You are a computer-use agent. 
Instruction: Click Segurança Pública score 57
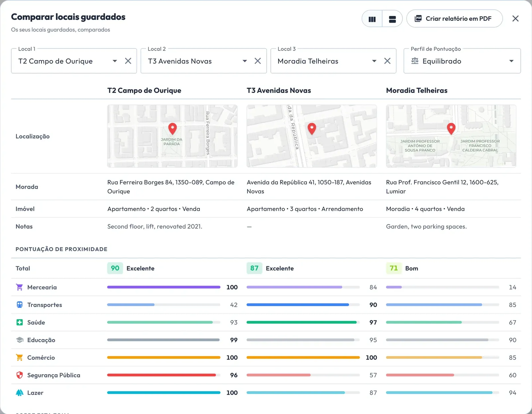(373, 375)
